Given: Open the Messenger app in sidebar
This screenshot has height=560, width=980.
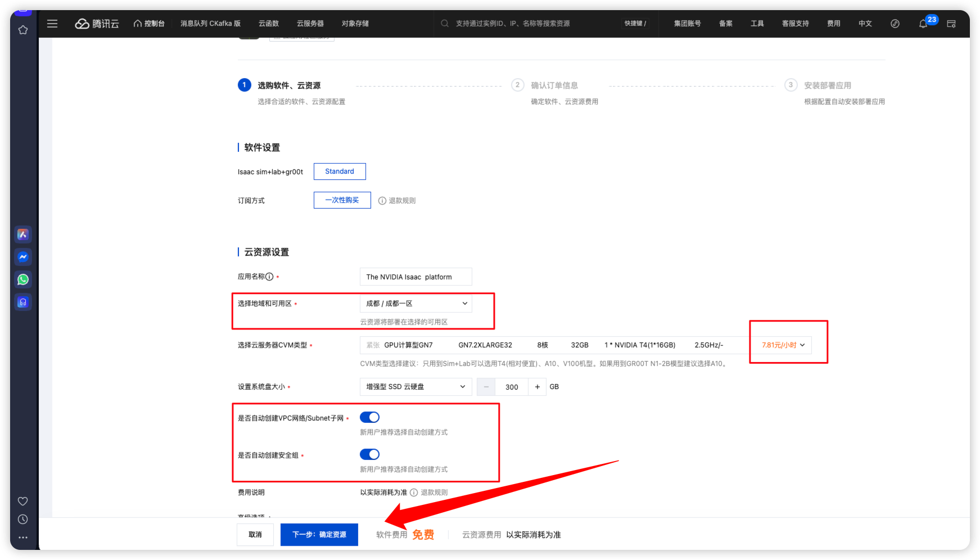Looking at the screenshot, I should (23, 257).
